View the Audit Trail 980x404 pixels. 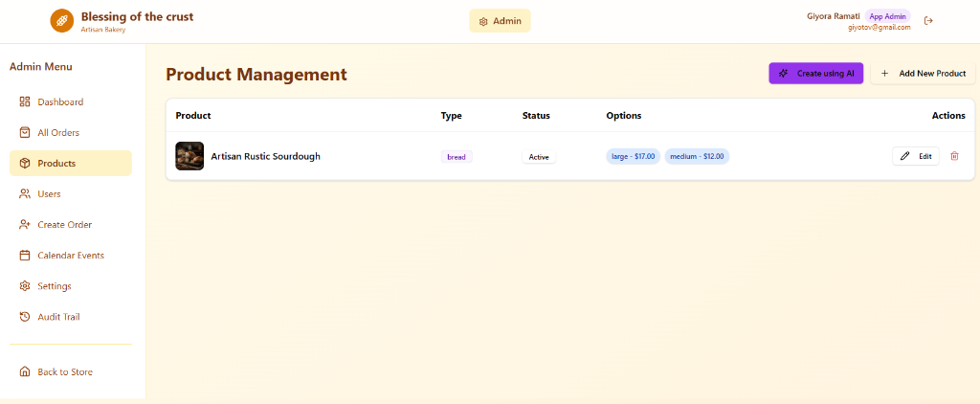[71, 317]
